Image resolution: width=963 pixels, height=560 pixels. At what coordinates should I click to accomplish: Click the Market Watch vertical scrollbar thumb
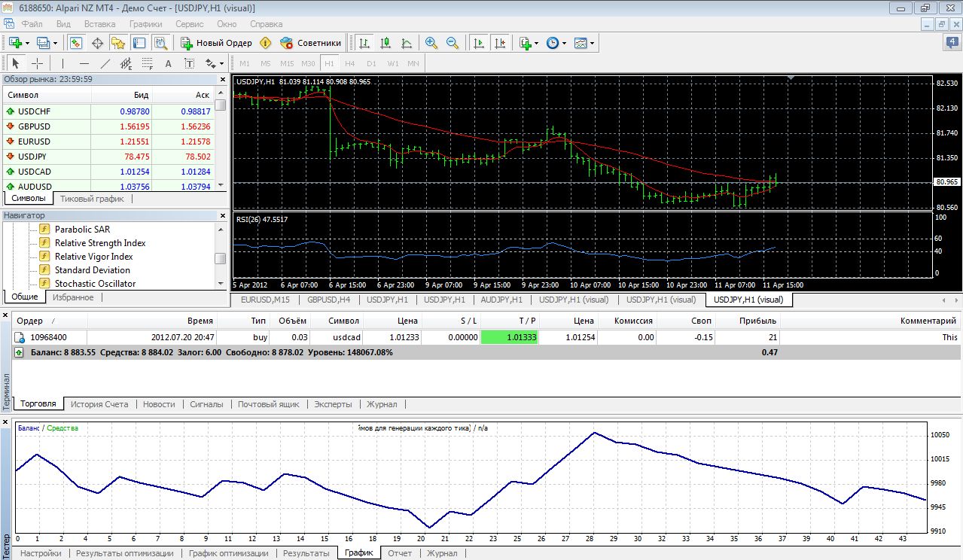(x=221, y=105)
